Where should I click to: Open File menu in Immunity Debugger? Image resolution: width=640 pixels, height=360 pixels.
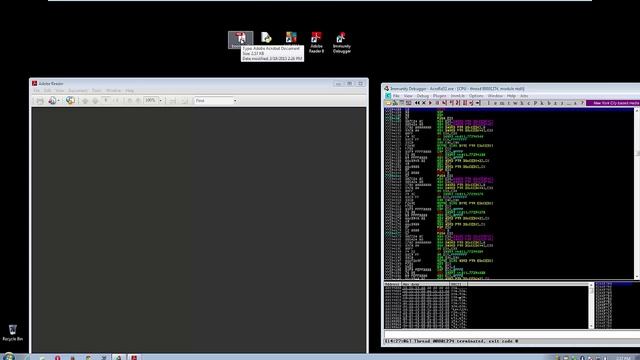tap(396, 96)
